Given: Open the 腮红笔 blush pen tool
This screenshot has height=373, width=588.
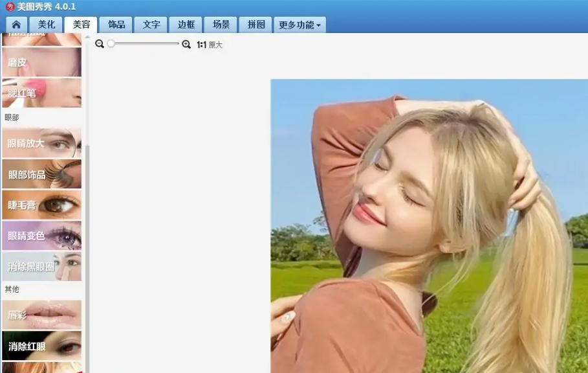Looking at the screenshot, I should tap(41, 93).
